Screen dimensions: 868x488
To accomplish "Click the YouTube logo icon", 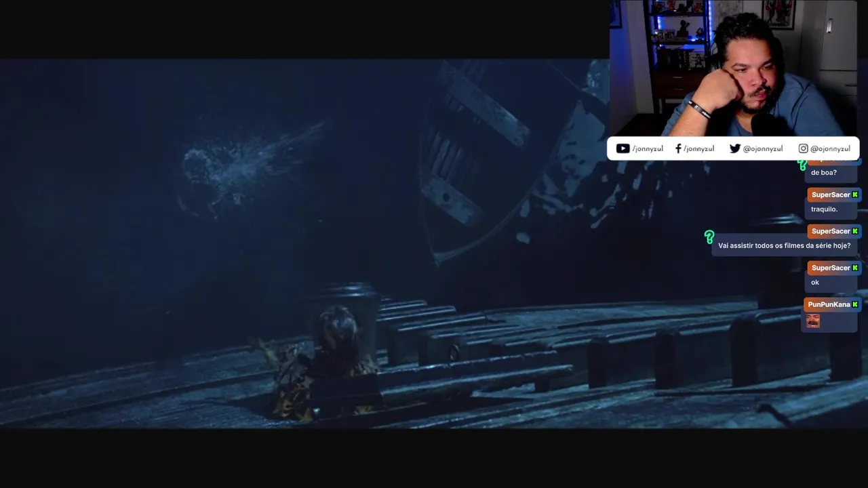I will tap(623, 148).
